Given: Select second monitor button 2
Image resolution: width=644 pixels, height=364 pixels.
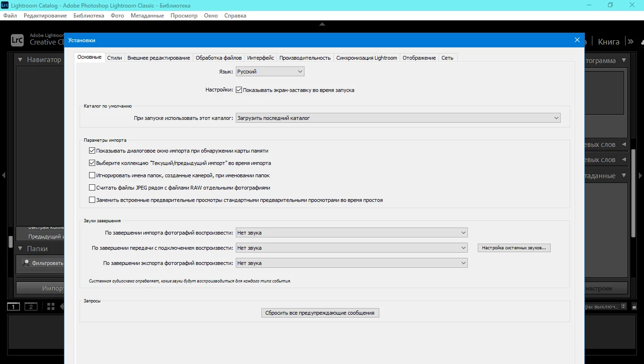Looking at the screenshot, I should 31,307.
